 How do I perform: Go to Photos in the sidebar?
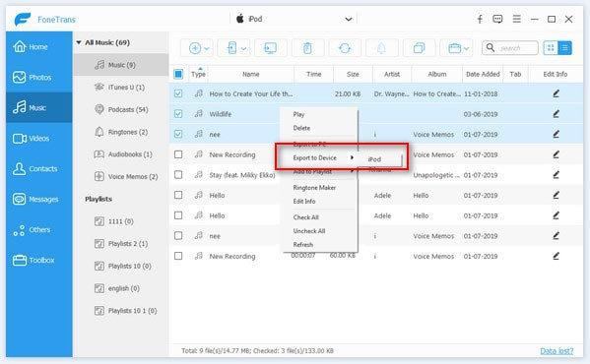[x=39, y=78]
